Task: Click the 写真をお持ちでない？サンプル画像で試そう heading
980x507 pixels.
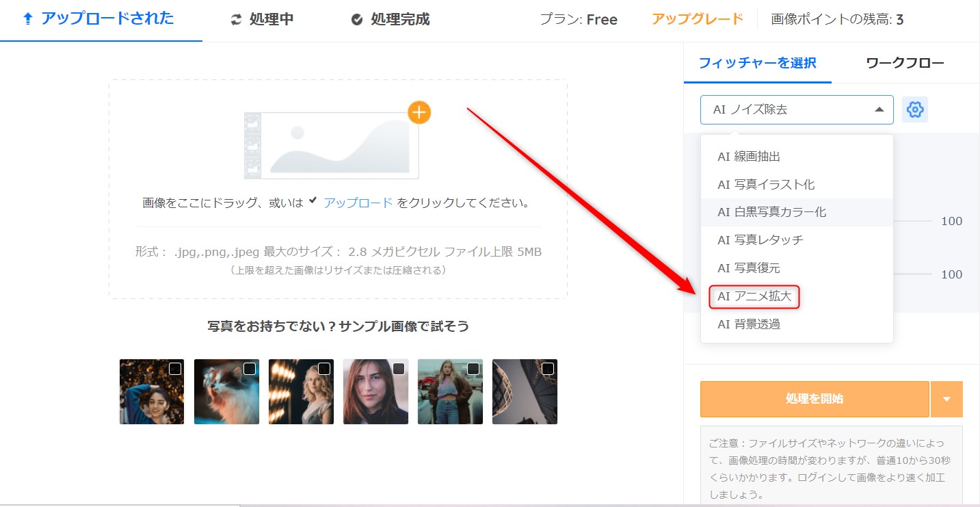Action: 339,326
